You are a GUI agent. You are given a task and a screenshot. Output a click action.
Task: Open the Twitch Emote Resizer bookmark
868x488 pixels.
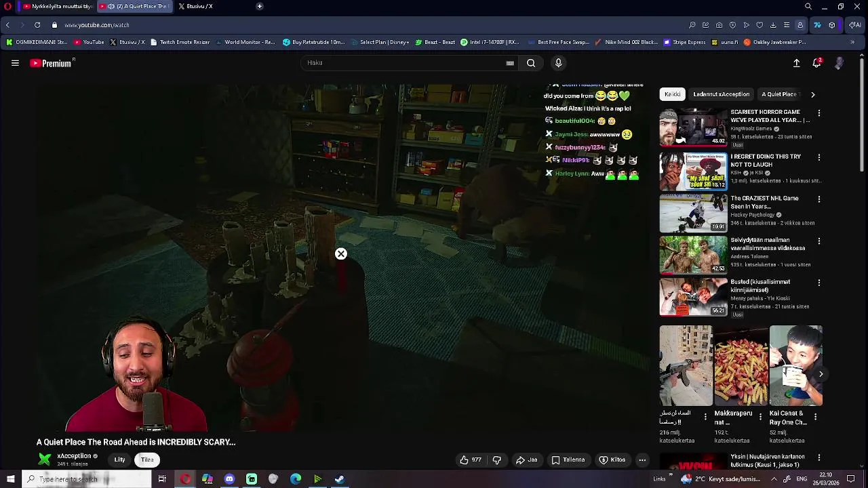tap(180, 42)
